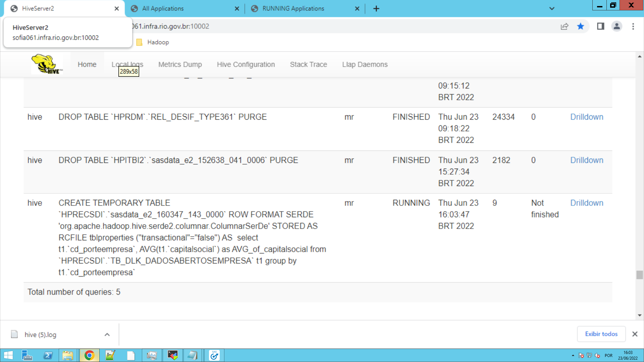The width and height of the screenshot is (644, 362).
Task: Show hidden system tray icons
Action: [x=573, y=355]
